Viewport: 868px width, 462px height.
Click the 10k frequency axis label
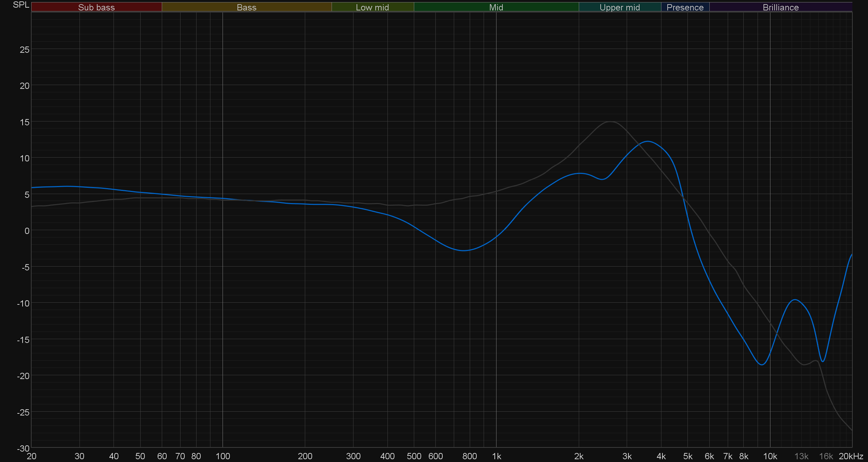(x=770, y=456)
